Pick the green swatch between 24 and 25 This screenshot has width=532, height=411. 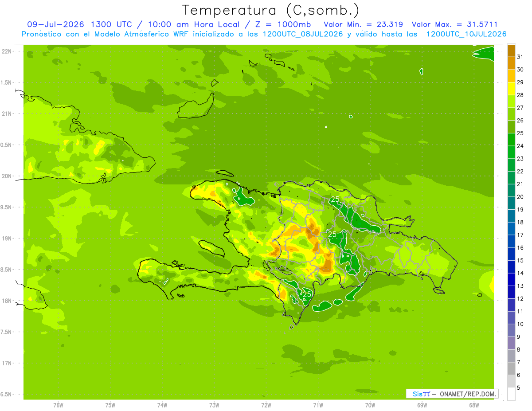click(x=511, y=140)
